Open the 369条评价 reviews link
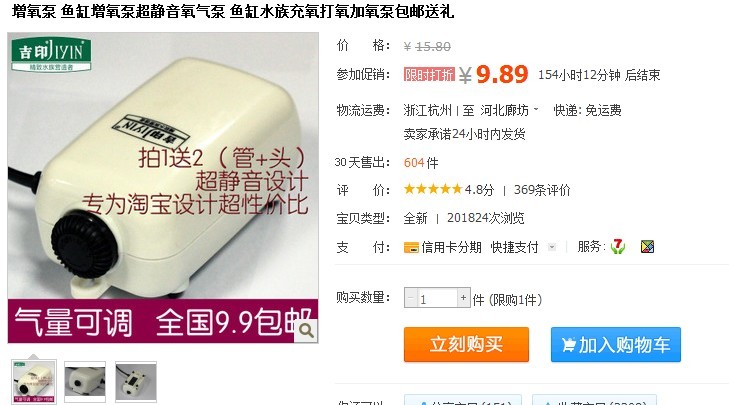Image resolution: width=729 pixels, height=405 pixels. [542, 190]
